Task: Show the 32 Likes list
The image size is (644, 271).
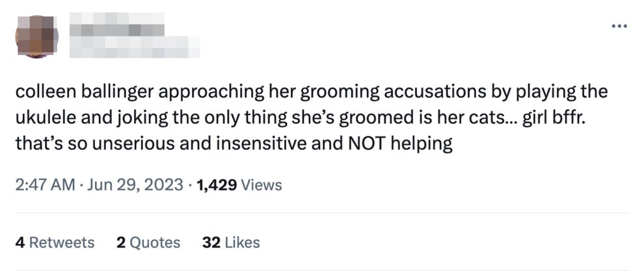Action: tap(231, 242)
